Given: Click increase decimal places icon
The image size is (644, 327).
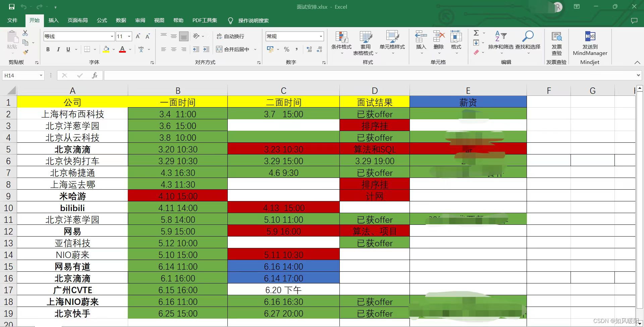Looking at the screenshot, I should [309, 49].
